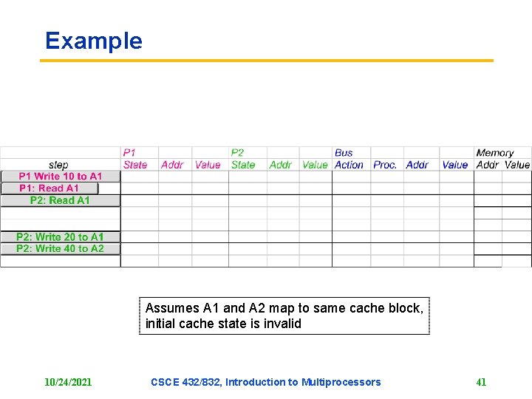Click the 'CSCE 432/832, Introduction to Multiprocessors' footer
The width and height of the screenshot is (532, 399).
coord(266,383)
